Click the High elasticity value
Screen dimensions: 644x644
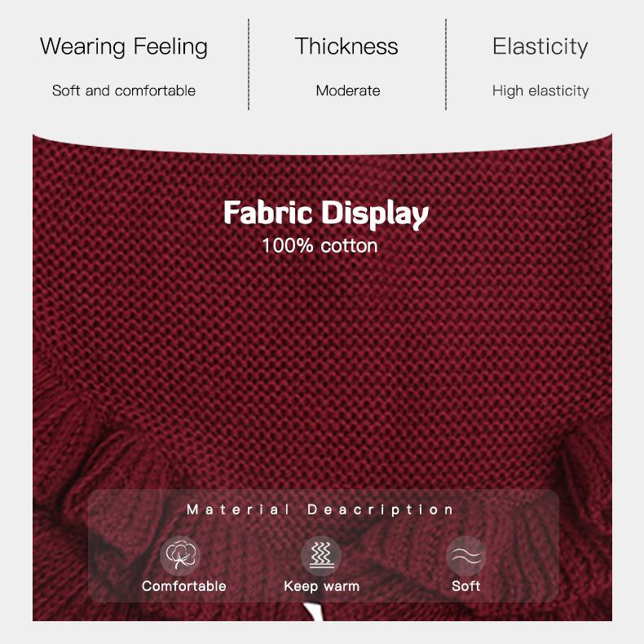[540, 91]
